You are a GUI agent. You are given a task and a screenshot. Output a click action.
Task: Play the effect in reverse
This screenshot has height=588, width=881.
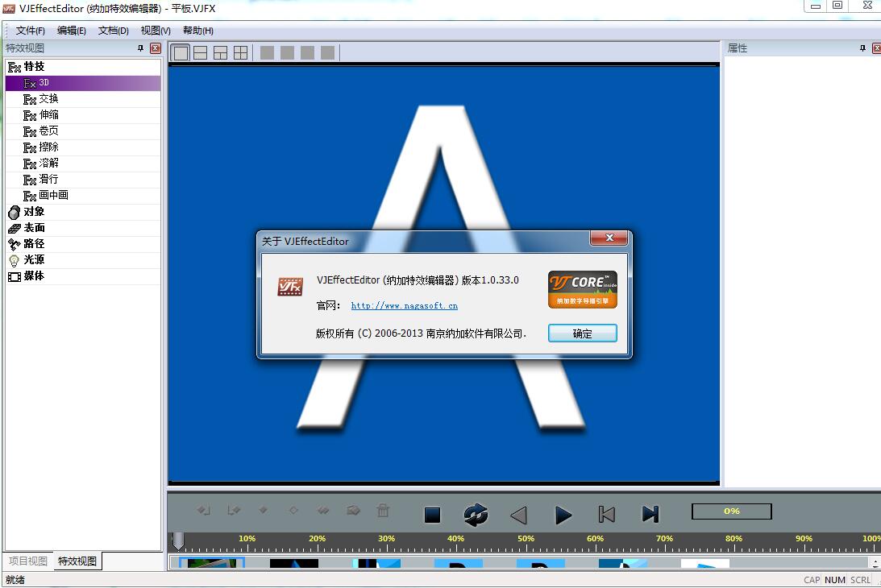point(518,515)
